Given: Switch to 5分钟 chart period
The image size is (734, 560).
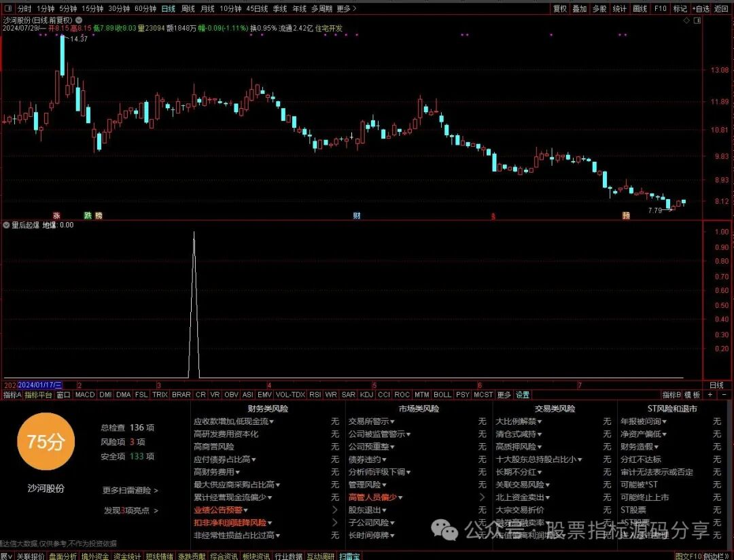Looking at the screenshot, I should [68, 9].
